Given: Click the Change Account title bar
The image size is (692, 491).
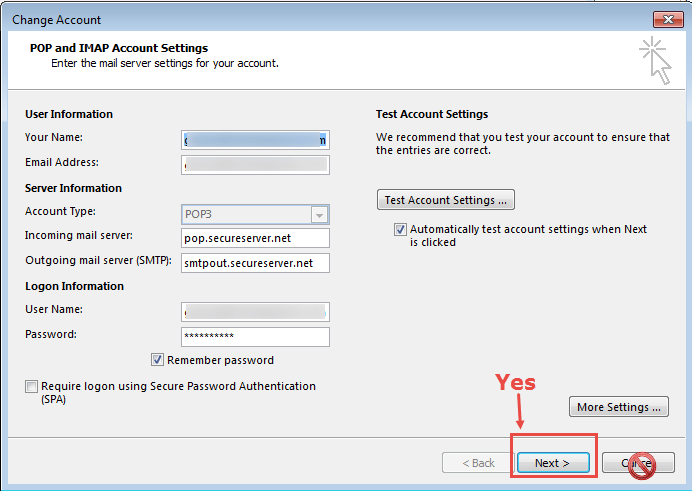Looking at the screenshot, I should (x=300, y=19).
